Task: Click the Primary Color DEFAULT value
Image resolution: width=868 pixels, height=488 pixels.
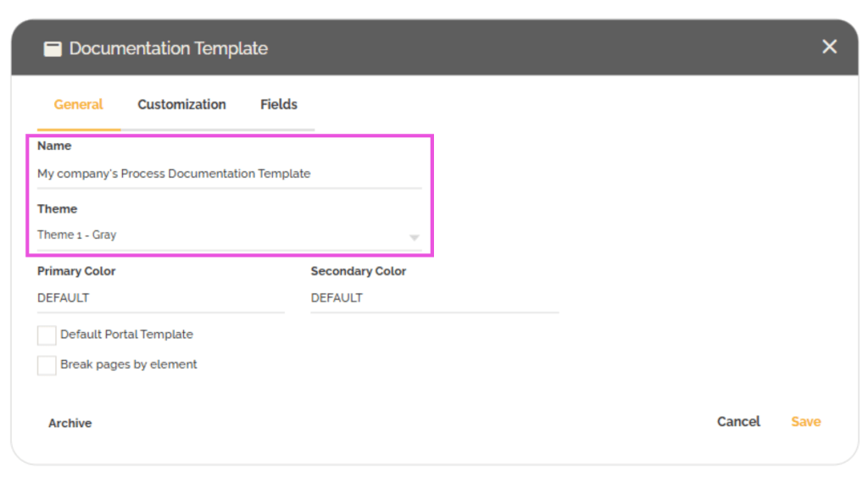Action: [59, 297]
